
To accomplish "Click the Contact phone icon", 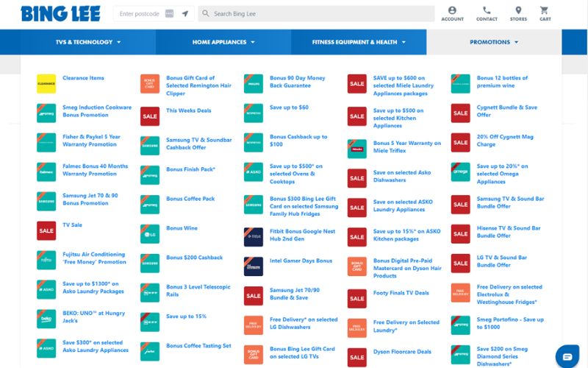I will (x=487, y=10).
